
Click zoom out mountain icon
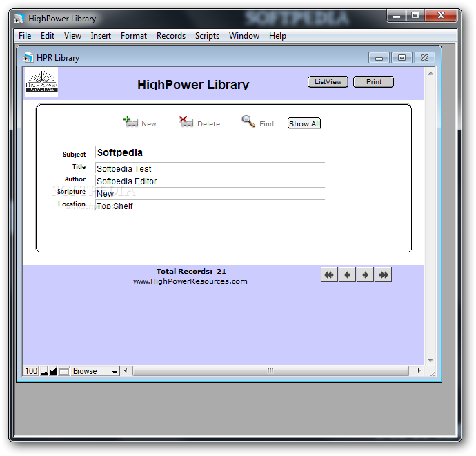click(44, 371)
